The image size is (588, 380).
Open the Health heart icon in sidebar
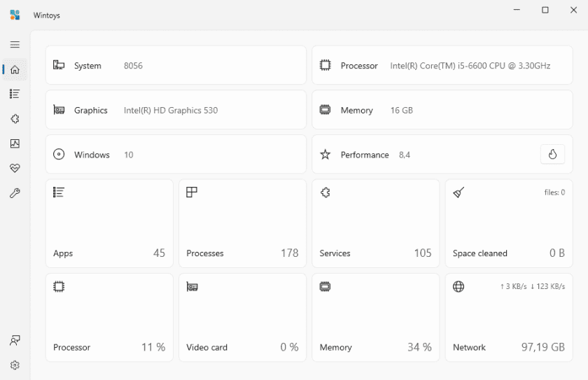(15, 169)
